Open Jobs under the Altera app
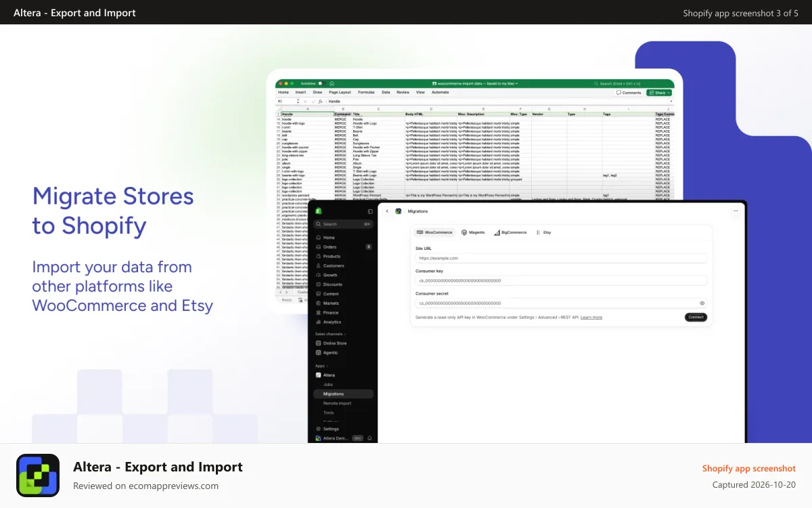Screen dimensions: 812x508 (x=328, y=385)
